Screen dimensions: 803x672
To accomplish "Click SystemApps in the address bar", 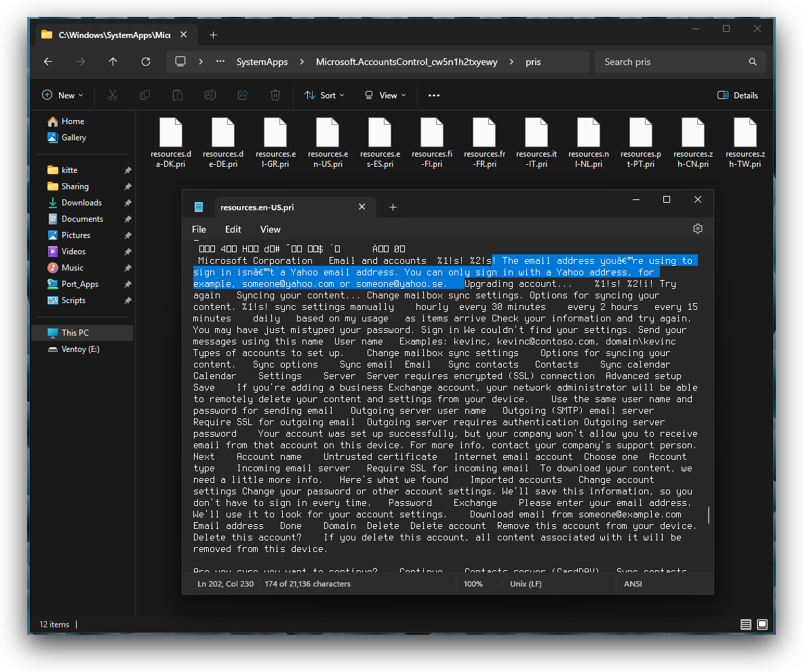I will click(262, 62).
